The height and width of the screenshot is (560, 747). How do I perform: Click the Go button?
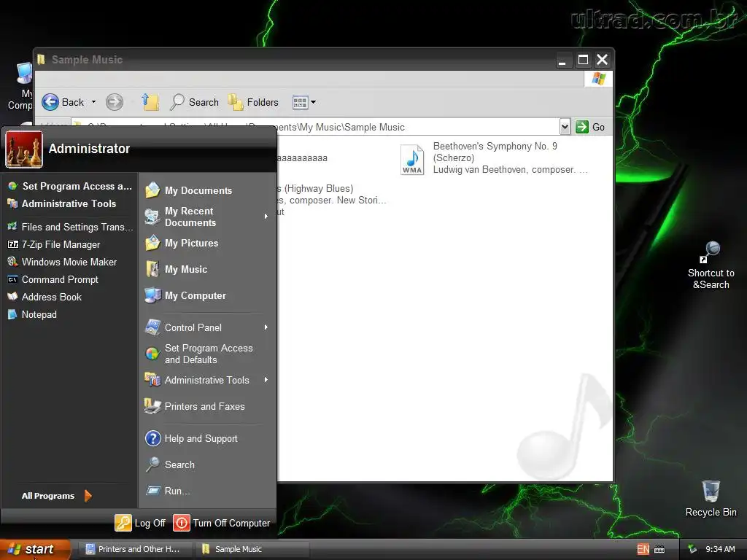(x=590, y=127)
